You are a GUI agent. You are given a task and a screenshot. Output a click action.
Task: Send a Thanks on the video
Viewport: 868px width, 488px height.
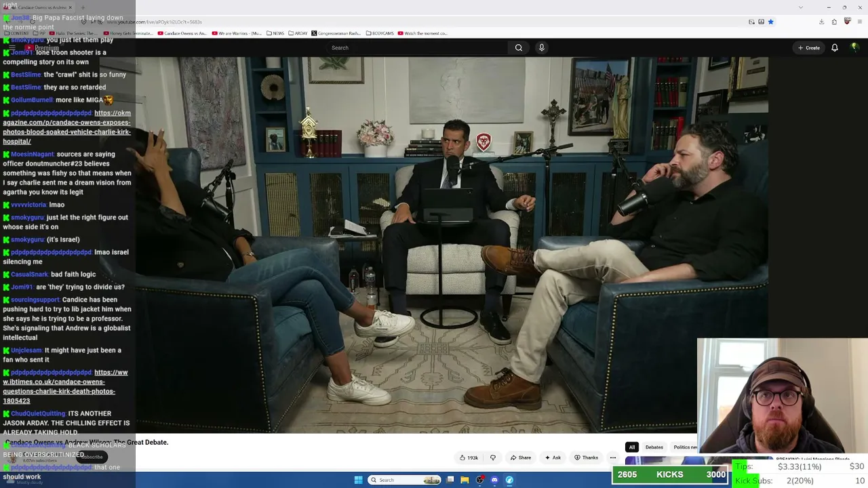point(586,457)
